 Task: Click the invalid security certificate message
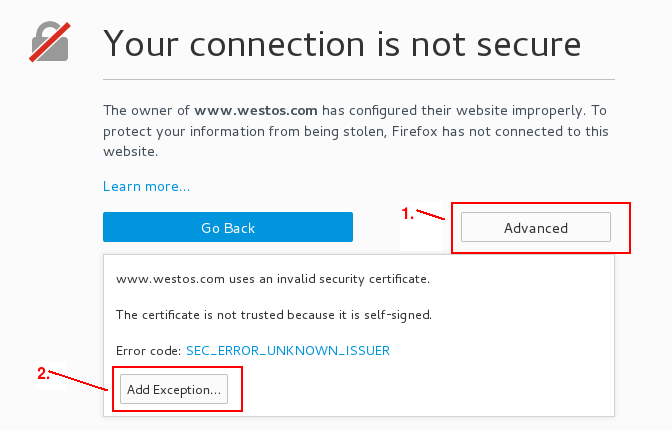pyautogui.click(x=273, y=279)
